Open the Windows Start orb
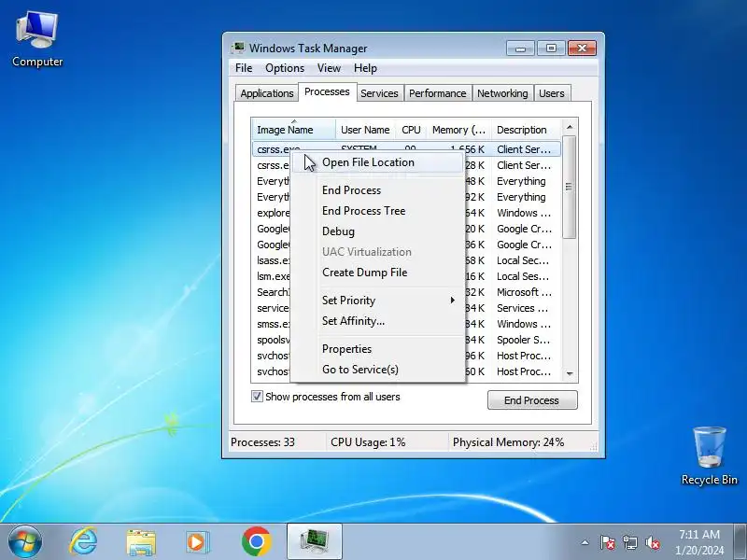747x560 pixels. 24,542
